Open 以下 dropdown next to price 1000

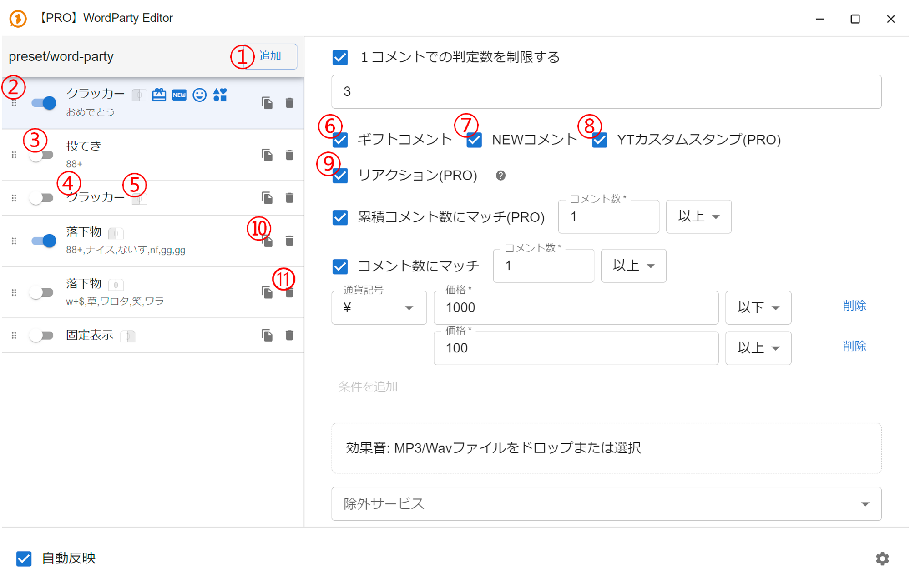coord(758,308)
